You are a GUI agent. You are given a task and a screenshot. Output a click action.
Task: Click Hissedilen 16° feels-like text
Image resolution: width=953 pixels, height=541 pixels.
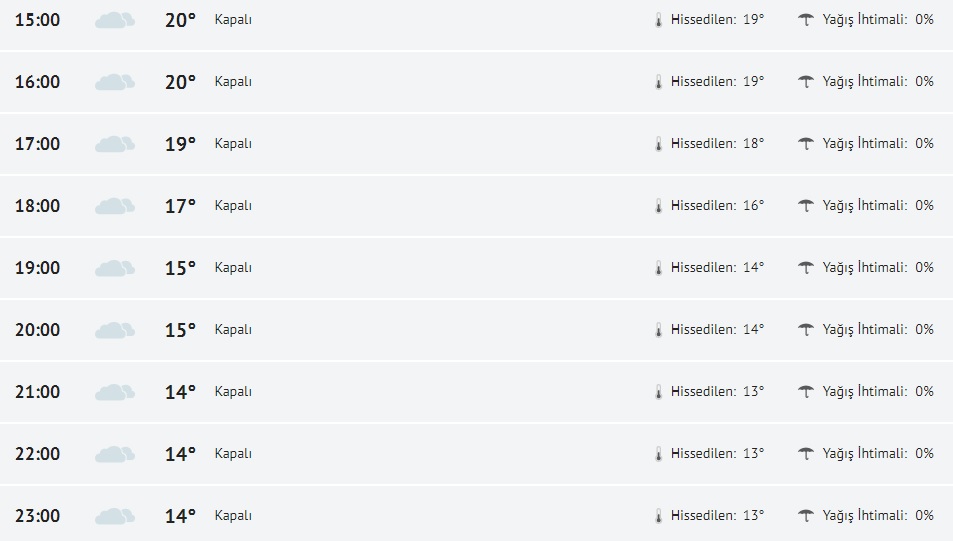click(717, 206)
